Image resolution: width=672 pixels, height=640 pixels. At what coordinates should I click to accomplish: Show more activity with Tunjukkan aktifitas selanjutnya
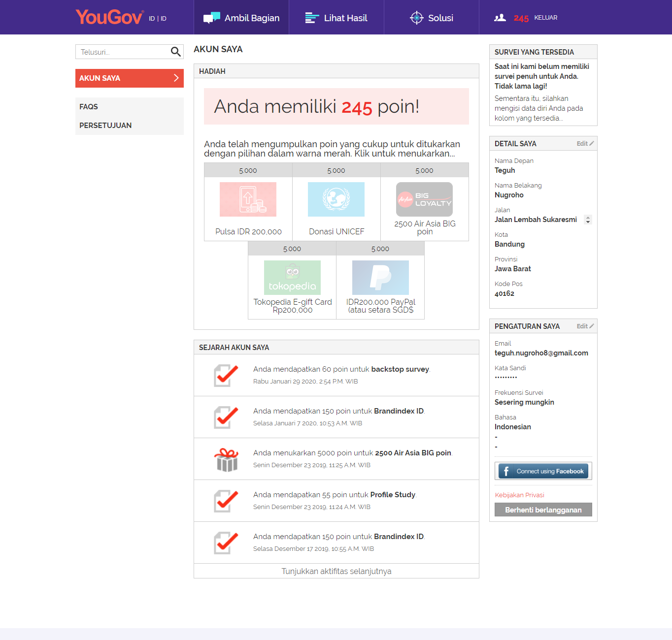pyautogui.click(x=336, y=571)
